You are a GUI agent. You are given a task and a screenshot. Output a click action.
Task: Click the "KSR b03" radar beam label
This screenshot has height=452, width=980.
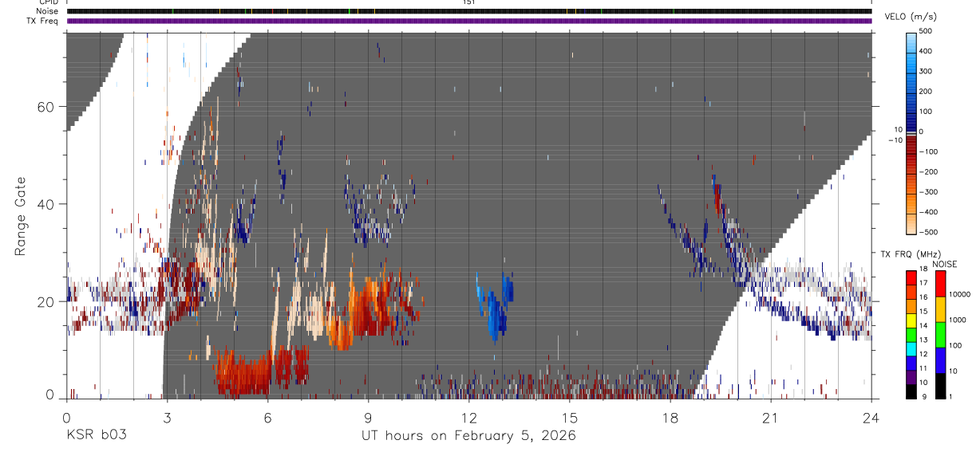(x=96, y=435)
